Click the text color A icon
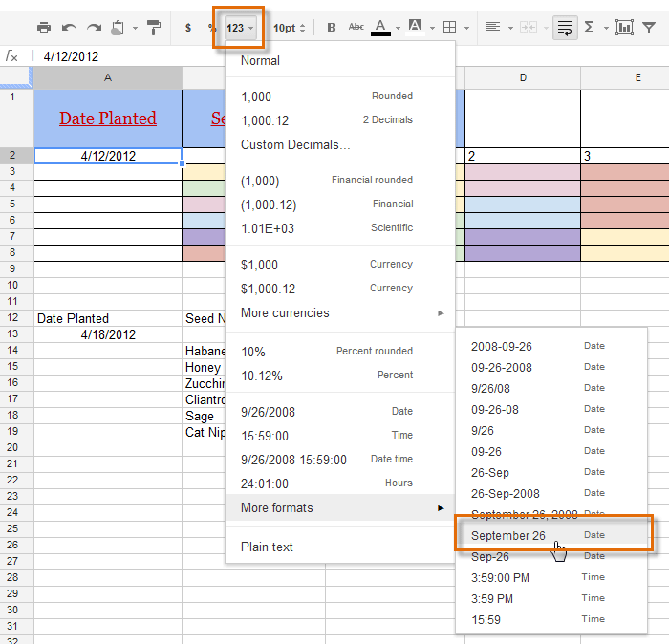 380,28
